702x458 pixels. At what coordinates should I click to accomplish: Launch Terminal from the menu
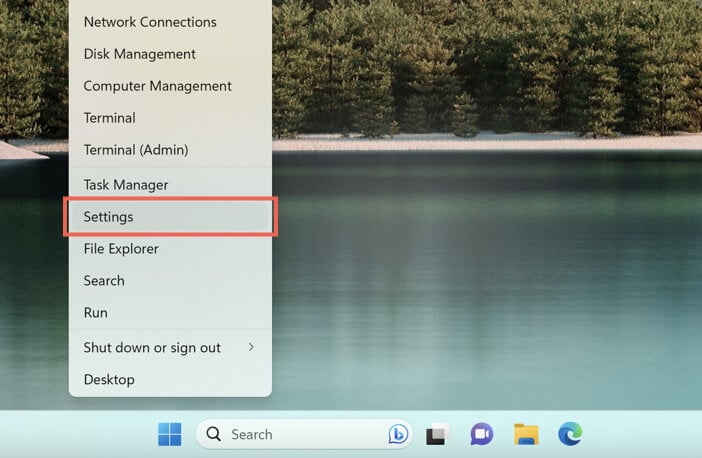point(170,118)
